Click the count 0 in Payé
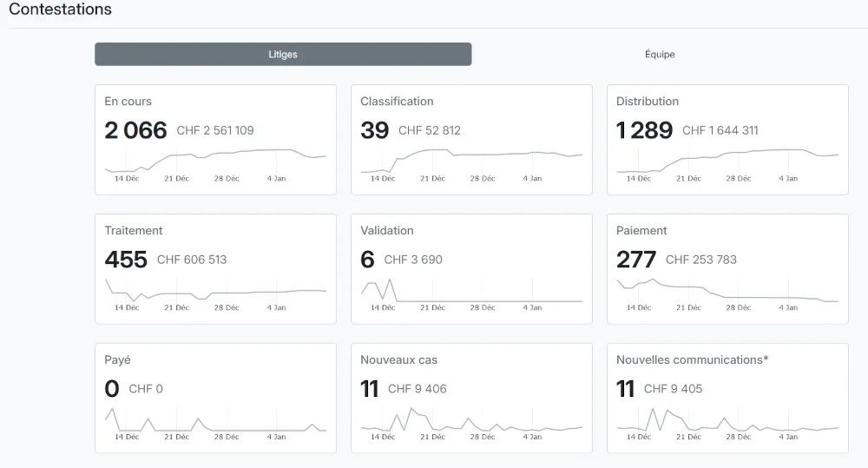This screenshot has width=868, height=468. coord(112,389)
